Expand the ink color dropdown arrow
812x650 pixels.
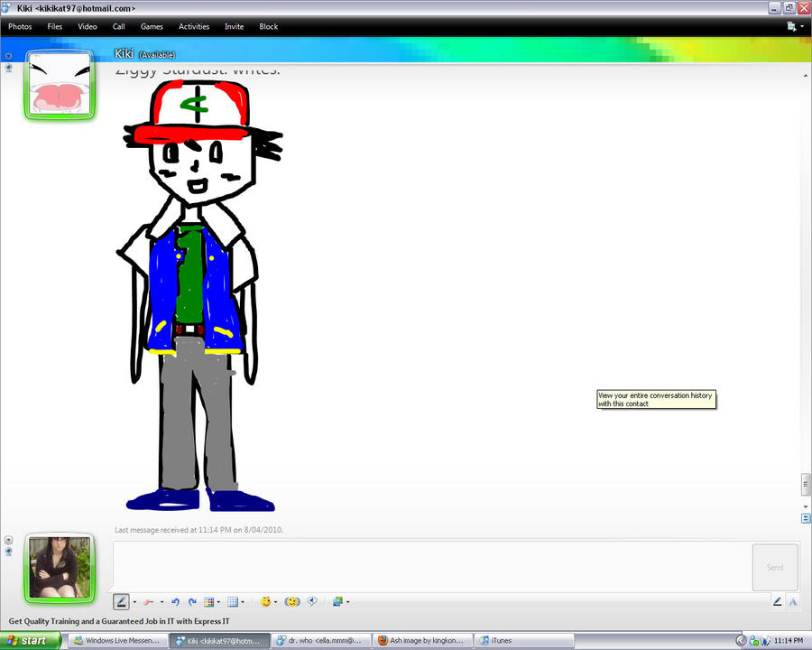(x=218, y=602)
